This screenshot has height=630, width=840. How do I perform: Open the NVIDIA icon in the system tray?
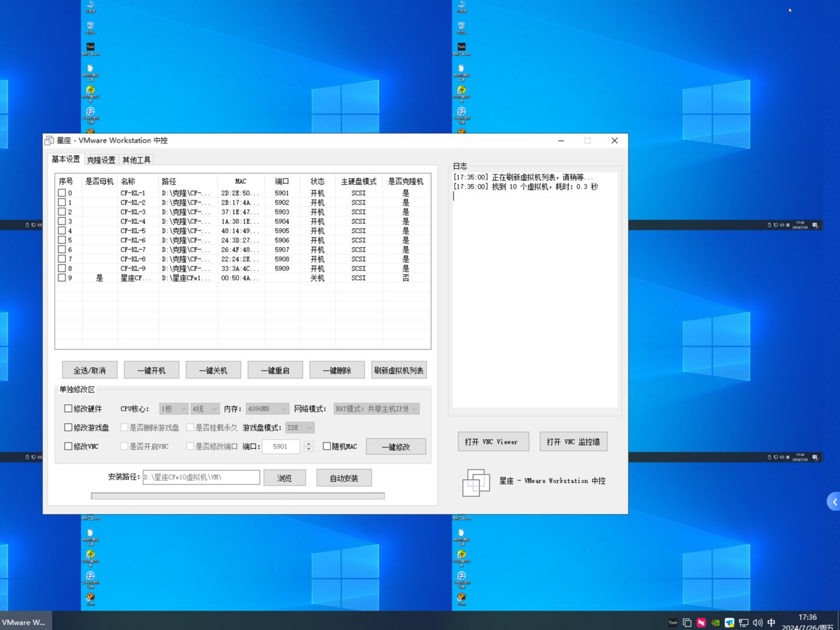click(x=715, y=622)
